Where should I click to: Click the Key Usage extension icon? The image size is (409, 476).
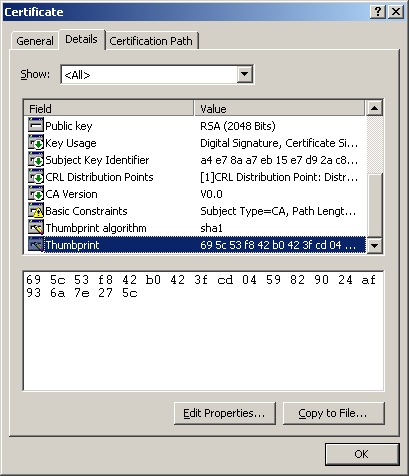(x=36, y=143)
